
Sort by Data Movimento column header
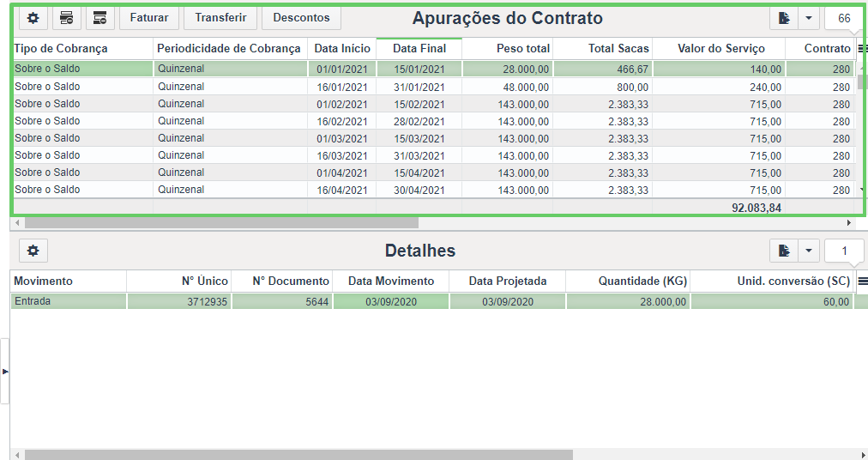pos(391,281)
